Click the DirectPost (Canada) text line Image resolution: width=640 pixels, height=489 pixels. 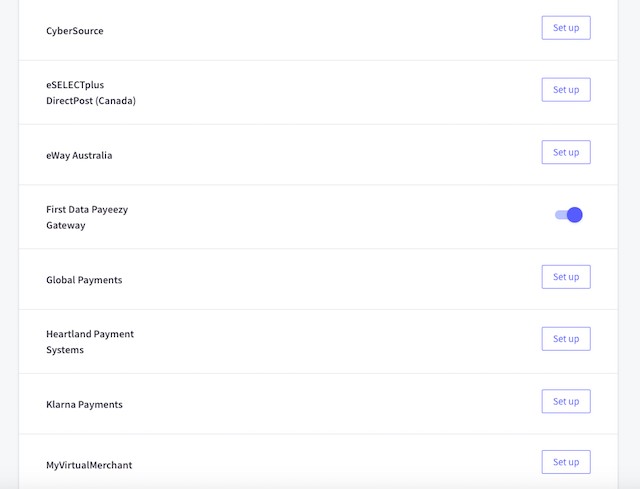coord(91,101)
